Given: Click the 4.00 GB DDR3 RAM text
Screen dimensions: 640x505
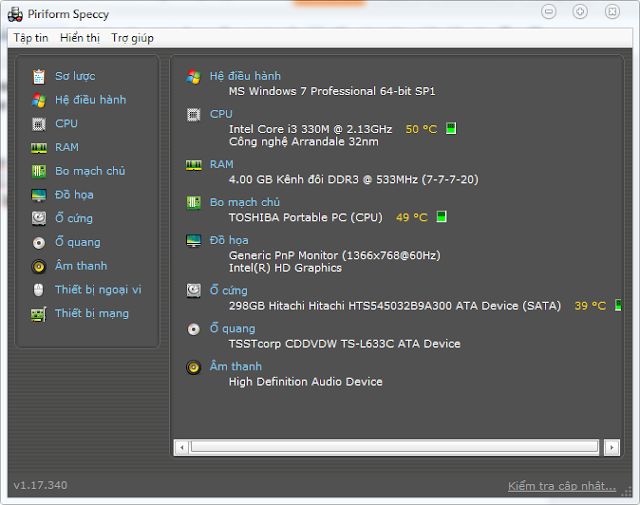Looking at the screenshot, I should [353, 180].
